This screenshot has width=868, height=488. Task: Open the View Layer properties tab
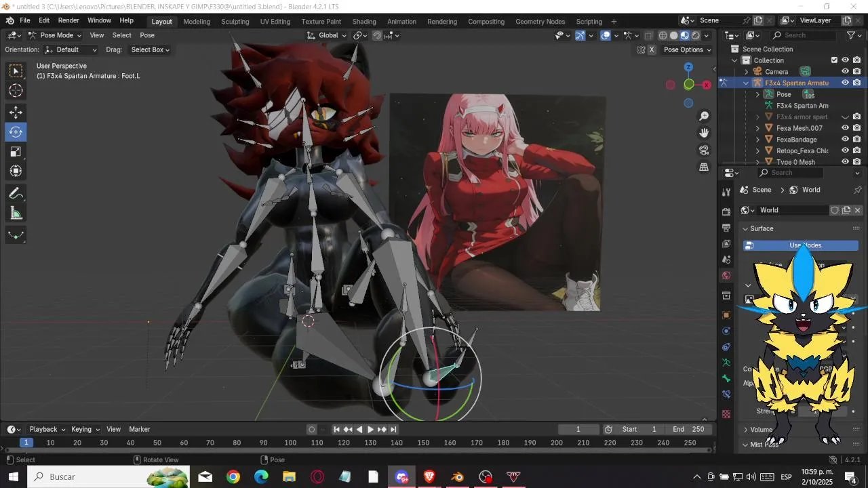click(726, 243)
